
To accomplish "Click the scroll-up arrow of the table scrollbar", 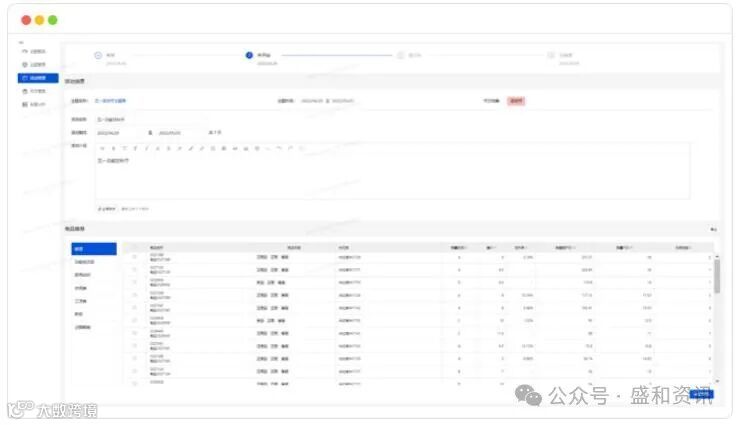I will (717, 256).
